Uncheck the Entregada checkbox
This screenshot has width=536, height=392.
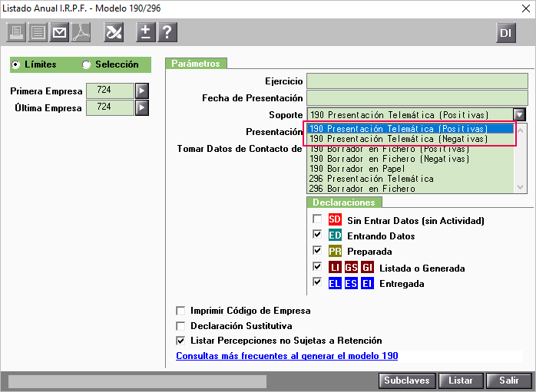coord(317,282)
